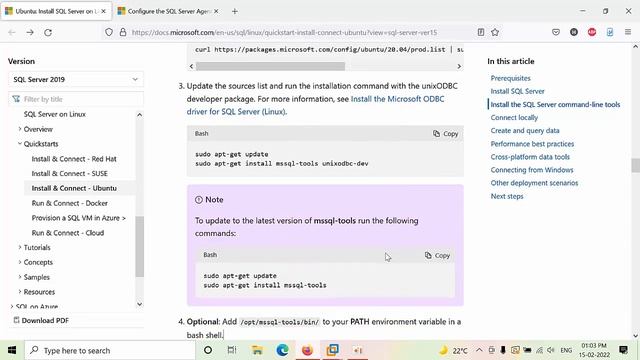This screenshot has height=360, width=640.
Task: Expand the Resources tree node
Action: 20,291
